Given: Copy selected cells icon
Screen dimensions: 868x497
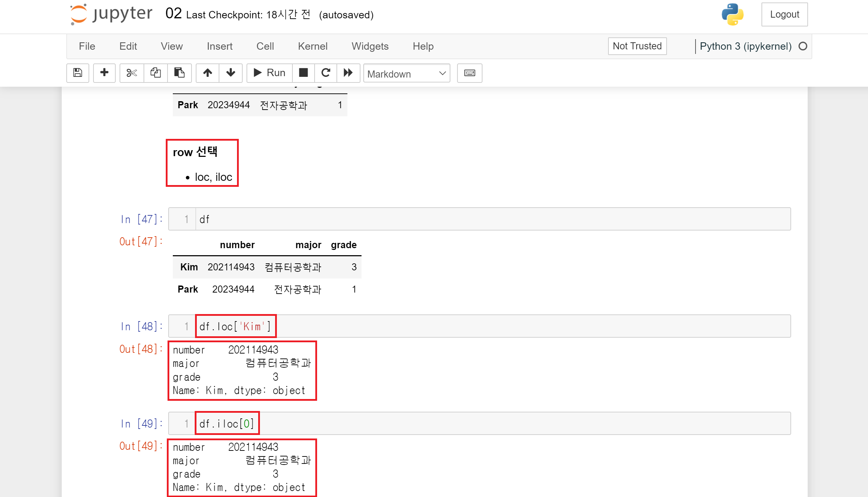Looking at the screenshot, I should click(x=156, y=73).
